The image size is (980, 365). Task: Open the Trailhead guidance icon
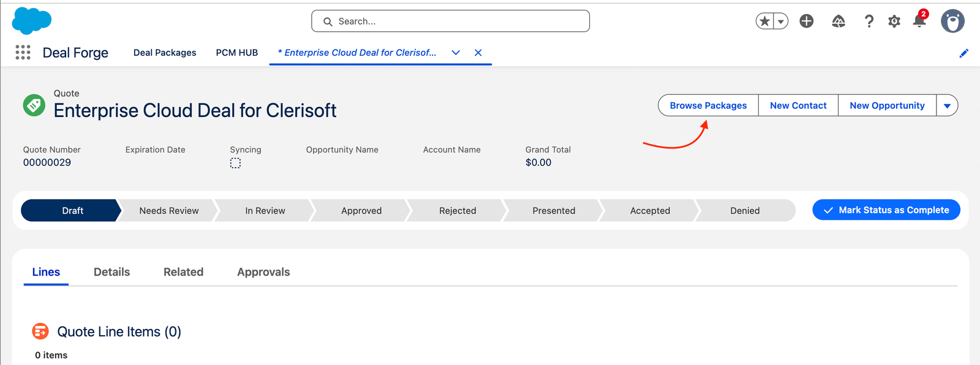[x=839, y=21]
